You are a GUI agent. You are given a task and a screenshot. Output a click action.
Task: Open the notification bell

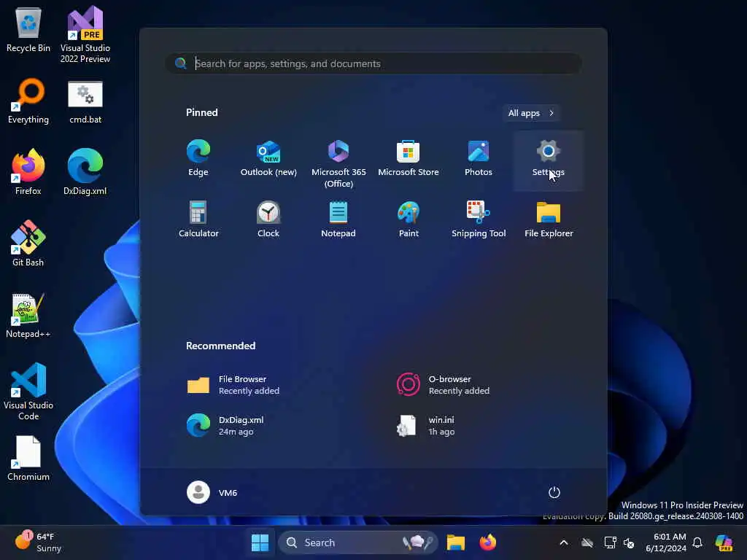coord(697,542)
